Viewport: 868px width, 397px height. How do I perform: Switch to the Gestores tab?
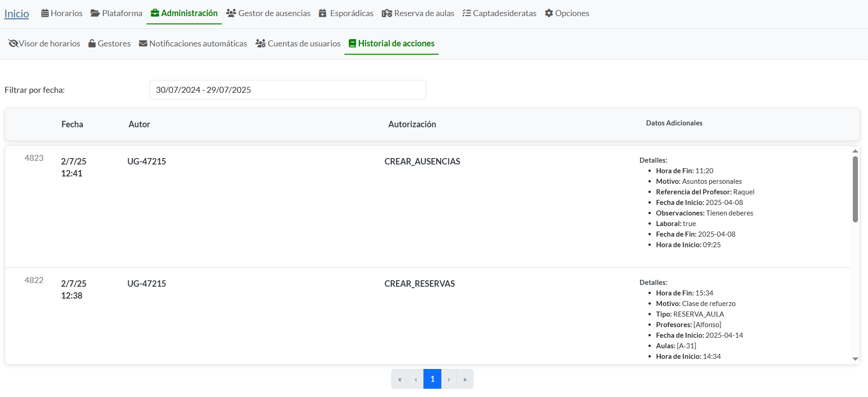click(109, 44)
